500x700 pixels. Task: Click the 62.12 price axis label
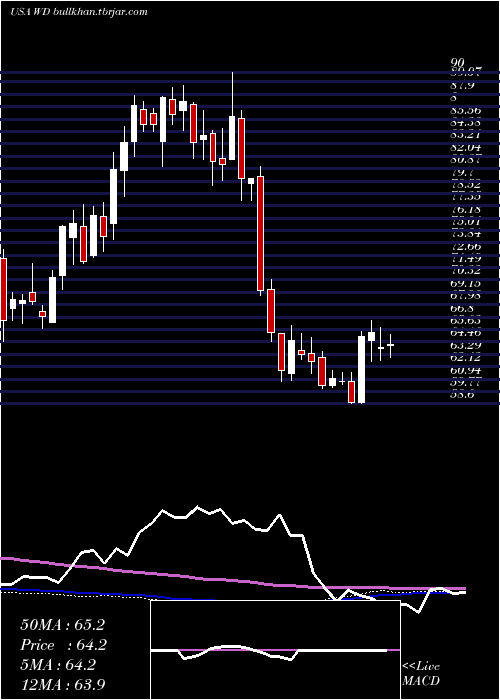pyautogui.click(x=465, y=357)
